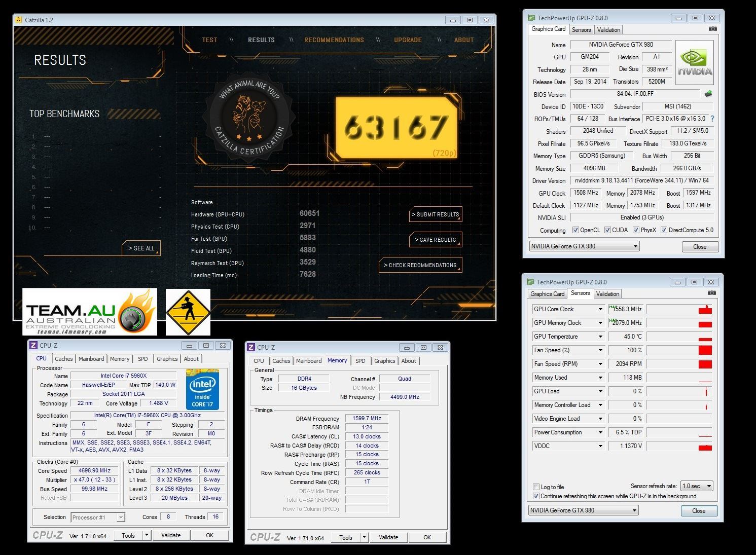756x555 pixels.
Task: Click the GPU-Z camera screenshot icon in Graphics Card window
Action: click(712, 29)
